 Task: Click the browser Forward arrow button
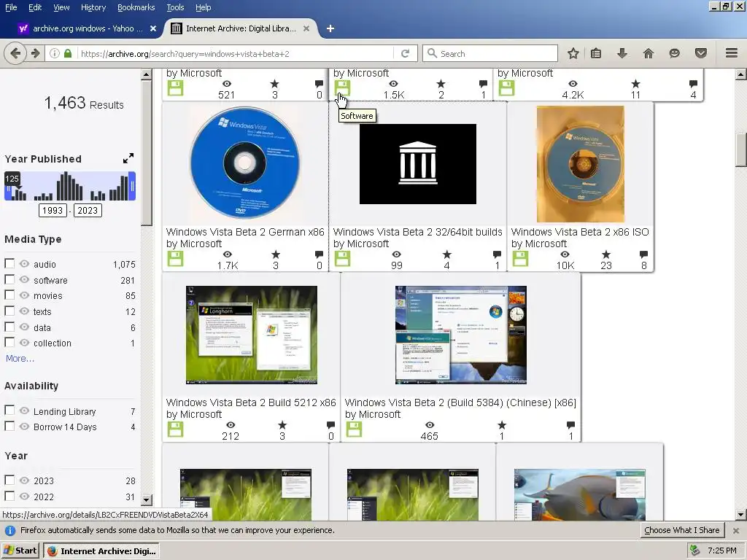[35, 53]
